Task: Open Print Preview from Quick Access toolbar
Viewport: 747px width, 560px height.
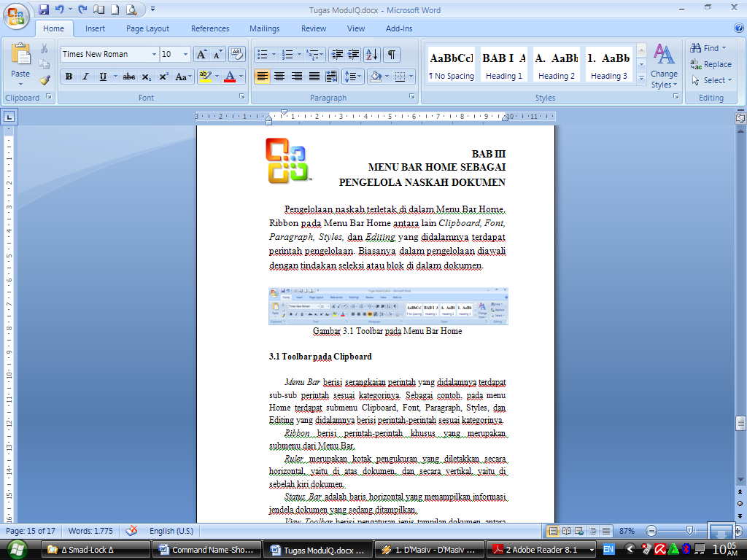Action: (x=131, y=9)
